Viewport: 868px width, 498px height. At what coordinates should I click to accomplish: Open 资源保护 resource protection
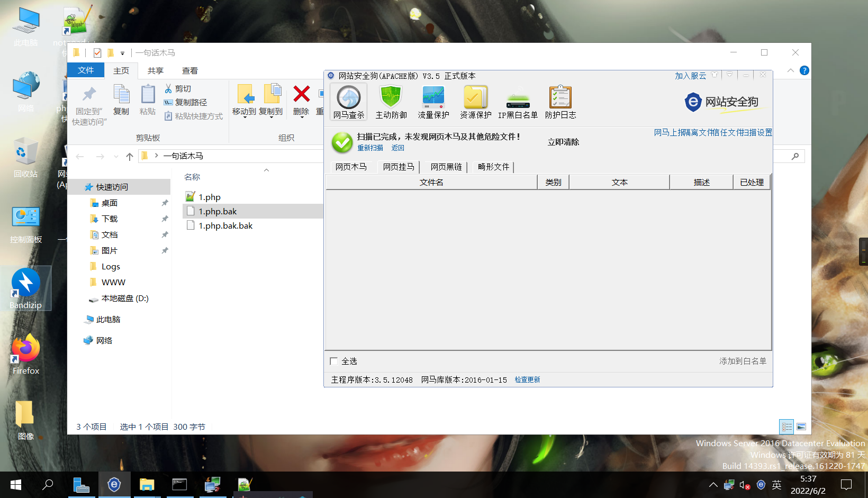click(475, 102)
